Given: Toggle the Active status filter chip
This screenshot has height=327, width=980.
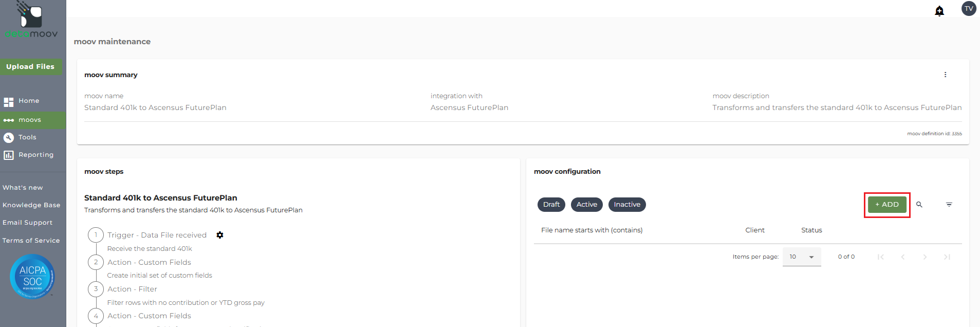Looking at the screenshot, I should tap(587, 205).
